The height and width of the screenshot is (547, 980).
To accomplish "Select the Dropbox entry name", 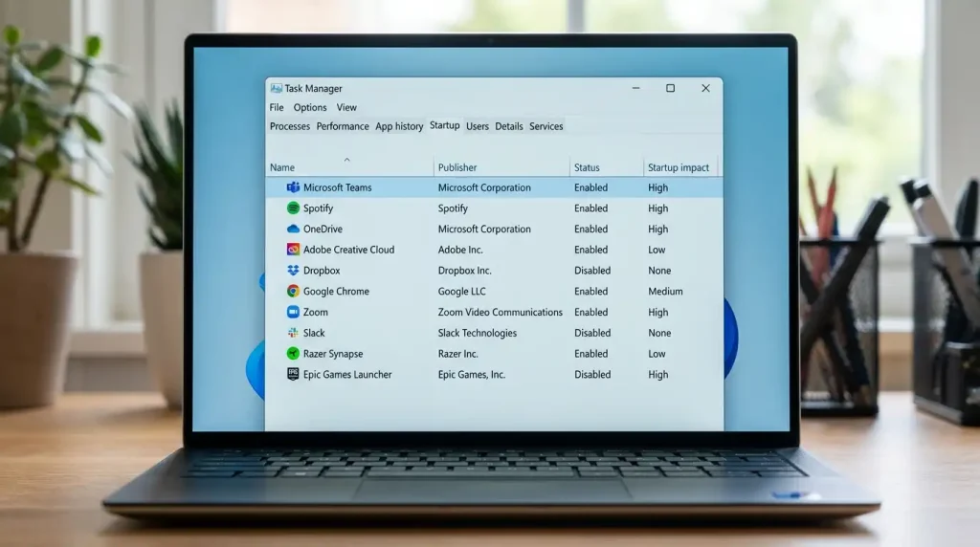I will (x=322, y=271).
